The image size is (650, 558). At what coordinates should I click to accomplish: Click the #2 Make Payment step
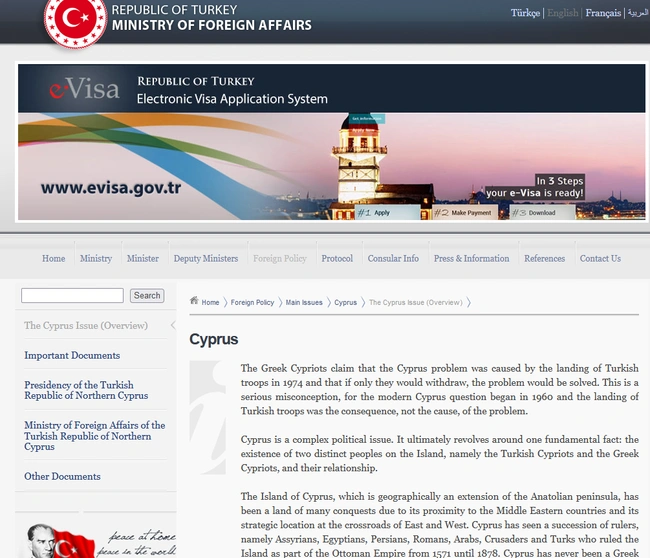coord(465,212)
